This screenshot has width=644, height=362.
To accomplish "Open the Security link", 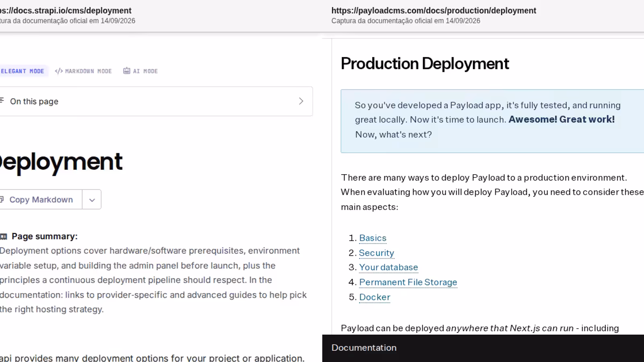I will (376, 253).
